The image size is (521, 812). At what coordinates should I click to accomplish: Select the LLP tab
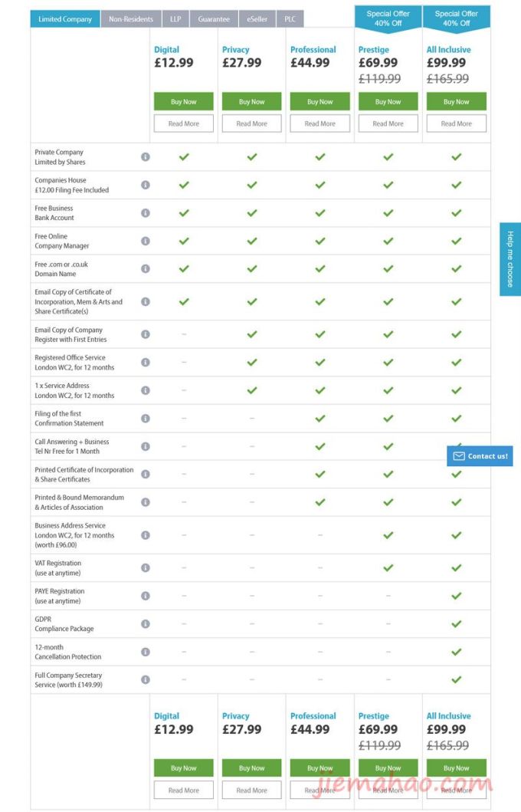coord(176,19)
